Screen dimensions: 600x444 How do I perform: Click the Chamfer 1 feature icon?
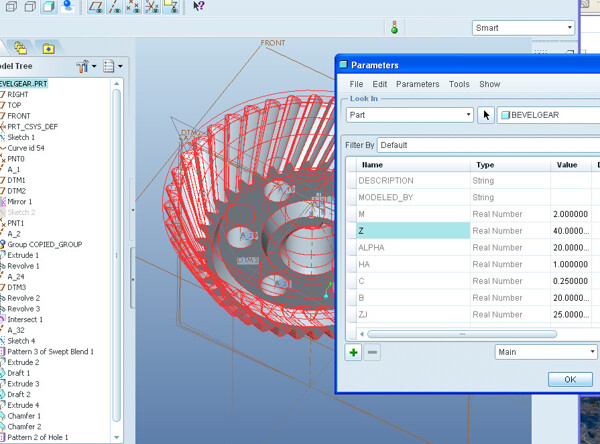tap(2, 416)
